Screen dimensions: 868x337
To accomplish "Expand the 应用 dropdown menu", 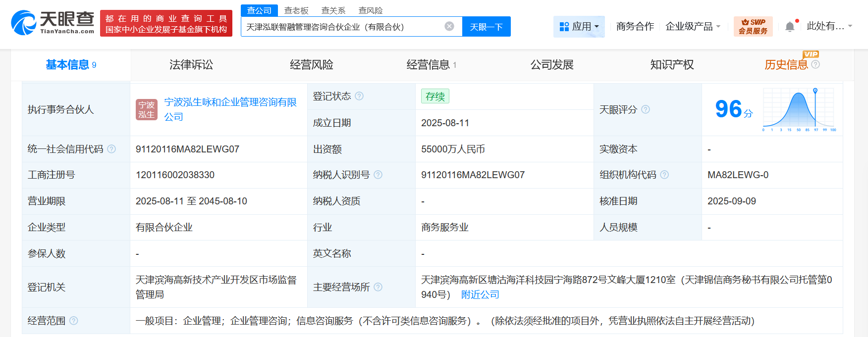I will [579, 27].
